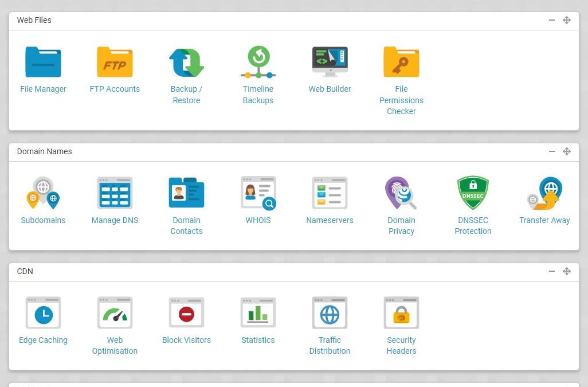Open the WHOIS lookup icon

pos(258,193)
